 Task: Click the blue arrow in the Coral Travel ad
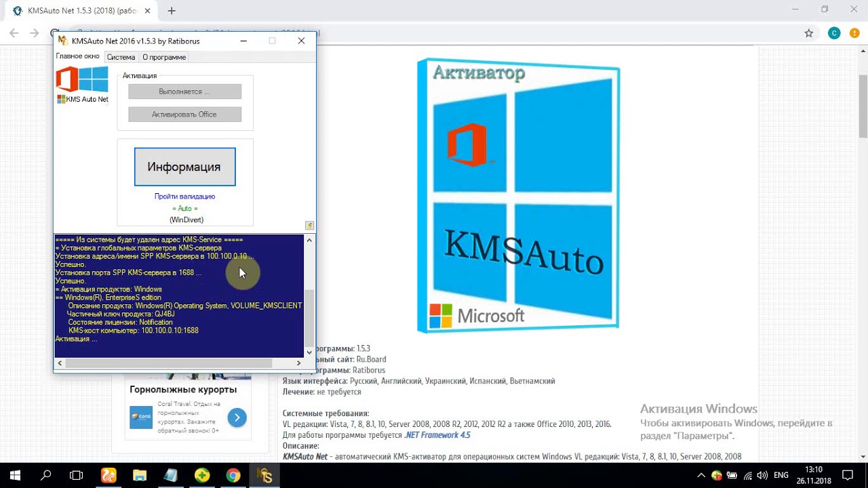pos(237,418)
